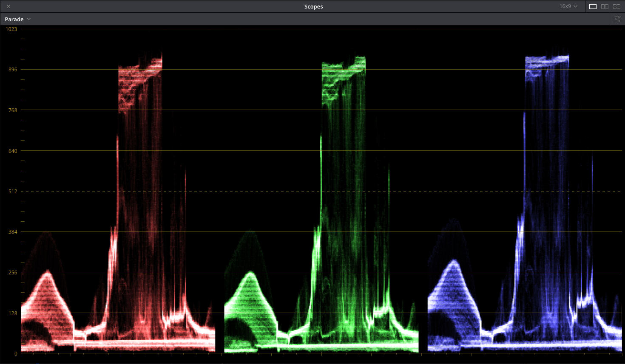Click the Scopes window title
This screenshot has height=364, width=625.
tap(314, 6)
